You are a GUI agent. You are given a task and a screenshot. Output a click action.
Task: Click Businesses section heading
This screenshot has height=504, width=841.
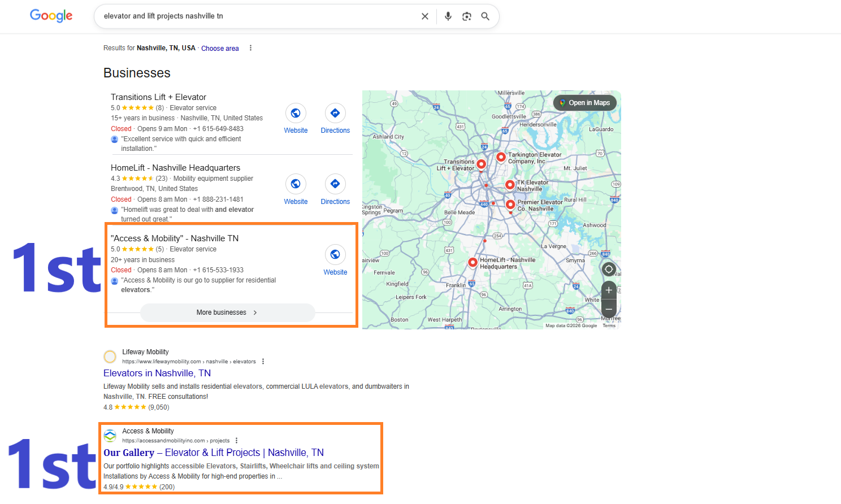tap(137, 73)
